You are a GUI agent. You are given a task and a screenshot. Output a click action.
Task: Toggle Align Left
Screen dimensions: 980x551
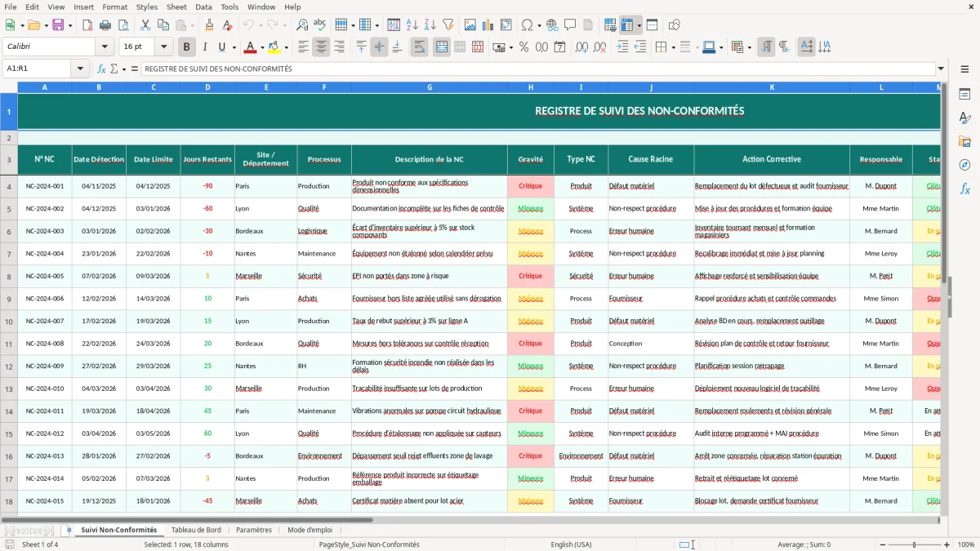pyautogui.click(x=303, y=47)
